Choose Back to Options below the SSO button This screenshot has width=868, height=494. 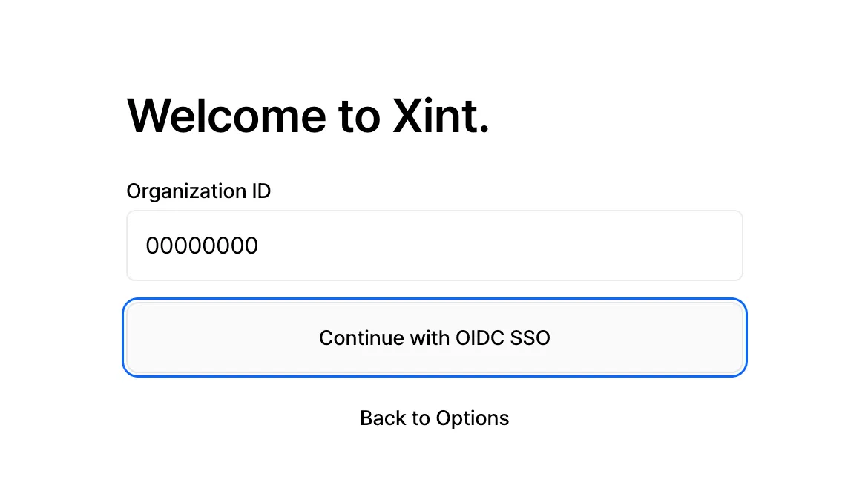tap(434, 418)
